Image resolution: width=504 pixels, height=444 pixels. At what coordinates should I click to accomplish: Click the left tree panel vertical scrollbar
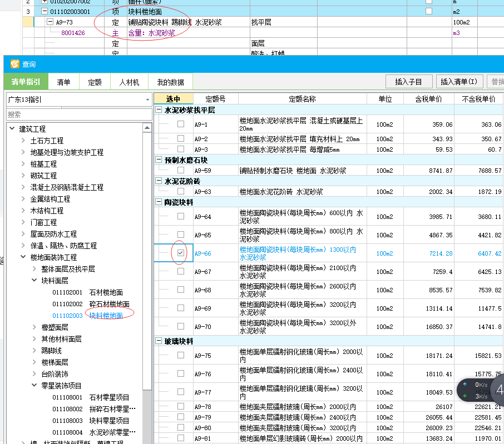[x=147, y=278]
